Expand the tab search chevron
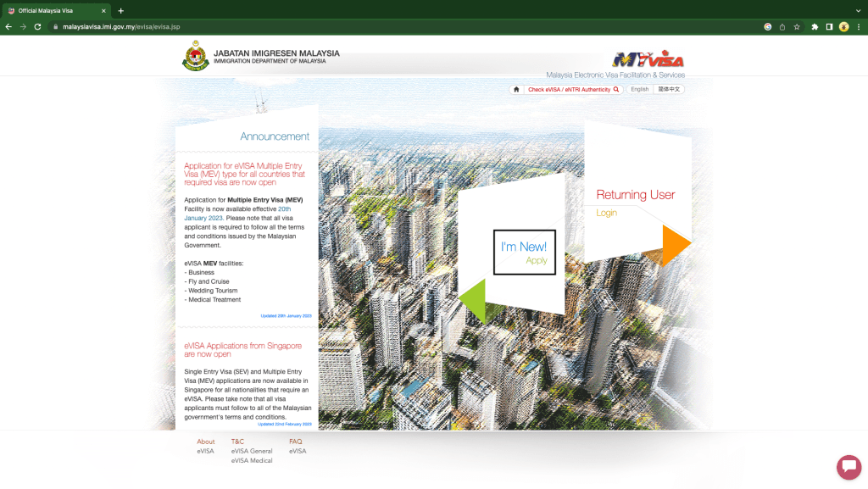The image size is (868, 489). pos(858,10)
